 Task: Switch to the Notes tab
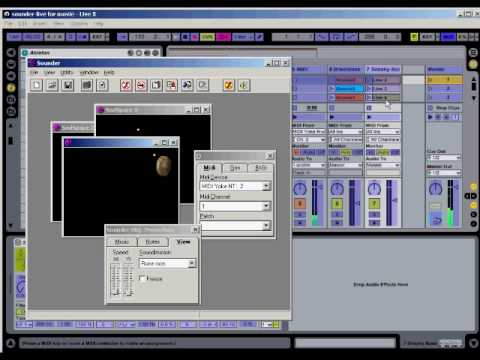[x=153, y=242]
